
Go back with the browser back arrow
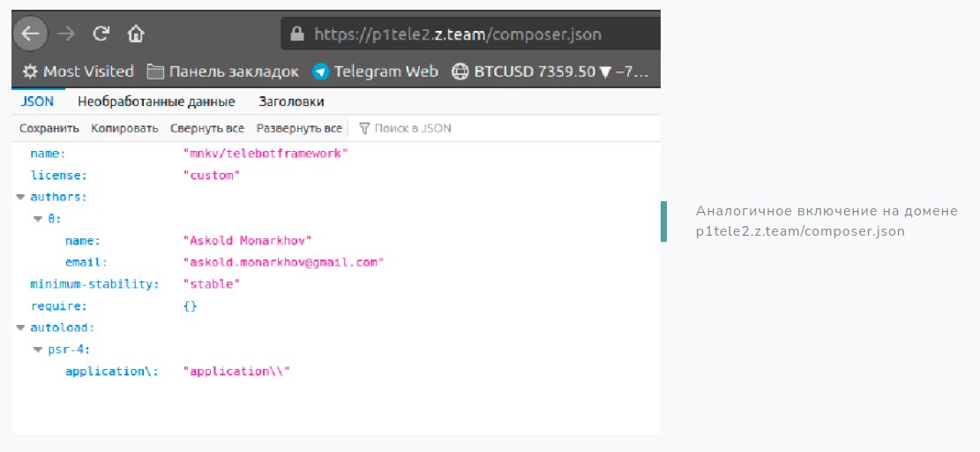click(x=29, y=34)
